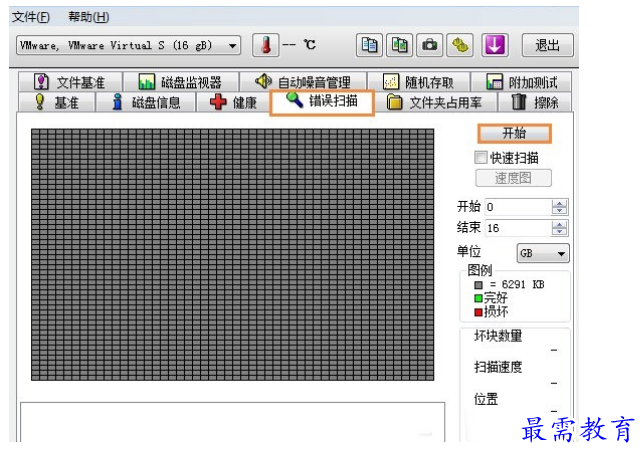Open the 文件(F) menu
This screenshot has width=643, height=461.
(x=31, y=17)
